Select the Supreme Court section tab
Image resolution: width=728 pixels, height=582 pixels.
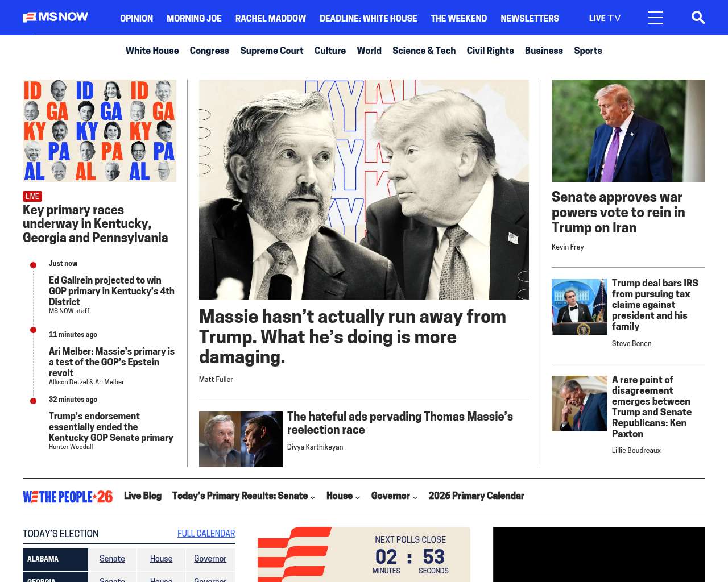272,51
